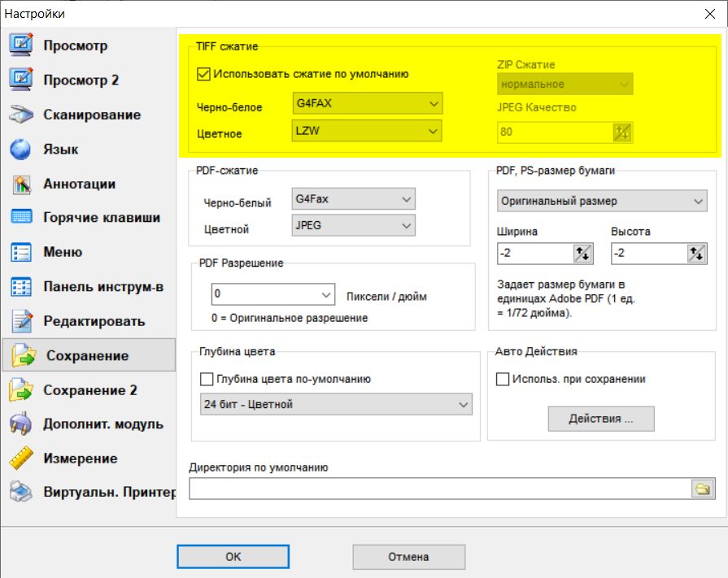728x578 pixels.
Task: Expand PDF Цветной JPEG dropdown
Action: point(353,225)
